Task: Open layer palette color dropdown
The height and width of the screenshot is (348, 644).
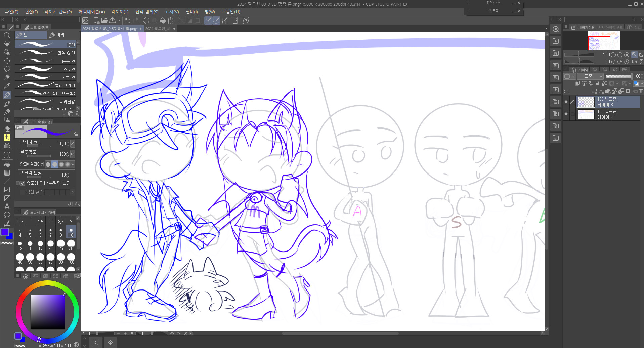Action: point(569,76)
